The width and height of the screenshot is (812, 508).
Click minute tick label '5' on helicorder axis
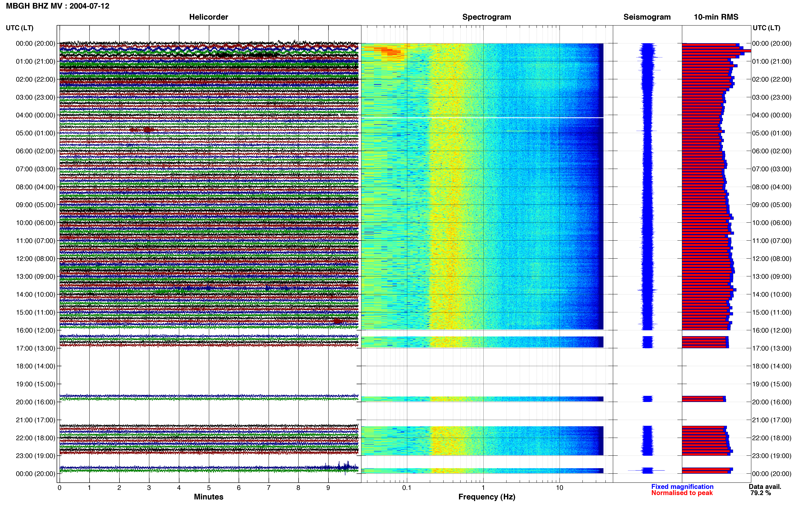click(x=209, y=488)
